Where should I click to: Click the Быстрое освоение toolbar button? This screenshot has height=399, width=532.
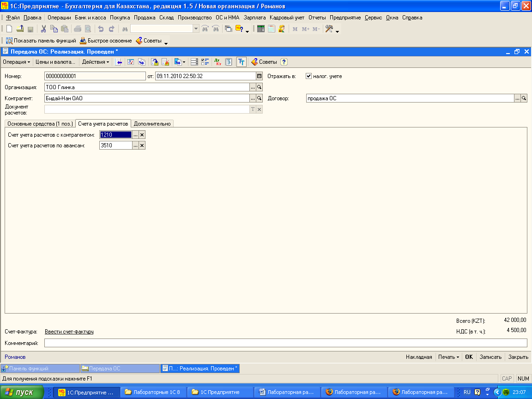coord(106,41)
